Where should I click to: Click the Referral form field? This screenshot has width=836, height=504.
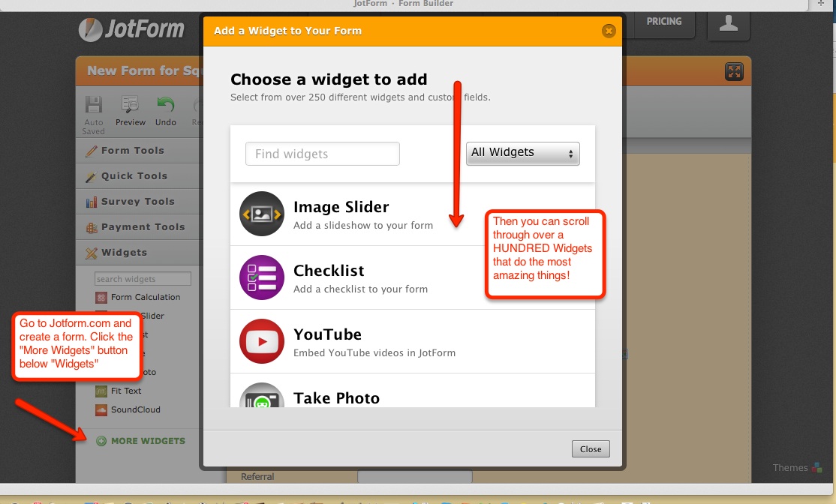[415, 476]
